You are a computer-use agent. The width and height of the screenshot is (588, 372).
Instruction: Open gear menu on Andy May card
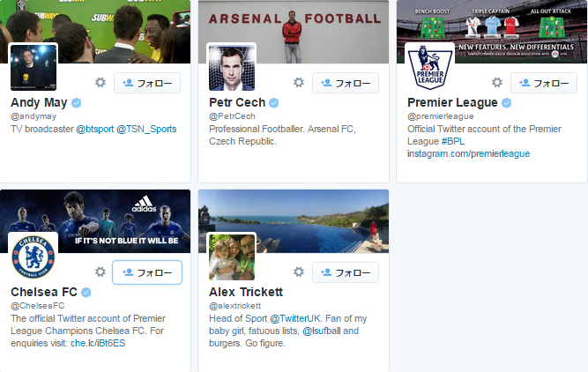click(x=100, y=83)
